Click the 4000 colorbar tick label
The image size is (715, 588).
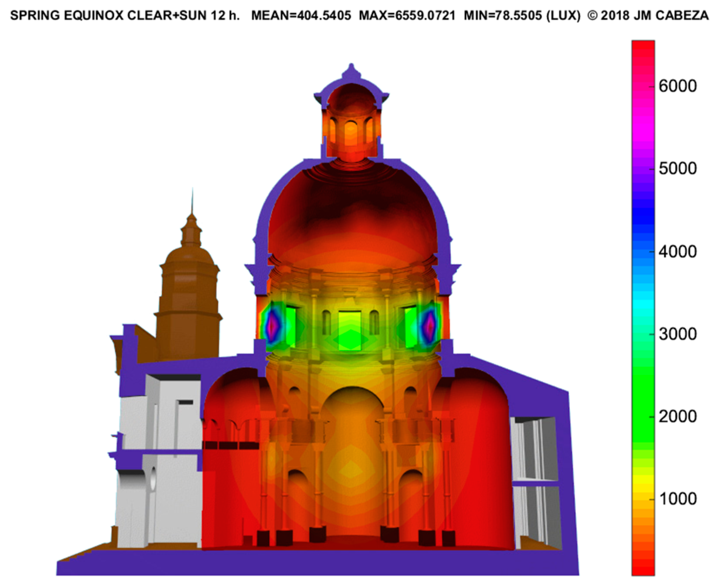pos(677,252)
